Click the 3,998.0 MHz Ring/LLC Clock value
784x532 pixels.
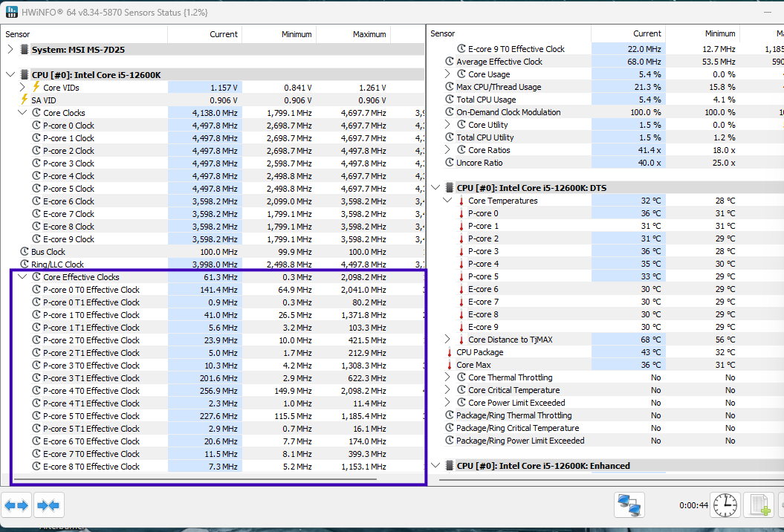coord(215,264)
